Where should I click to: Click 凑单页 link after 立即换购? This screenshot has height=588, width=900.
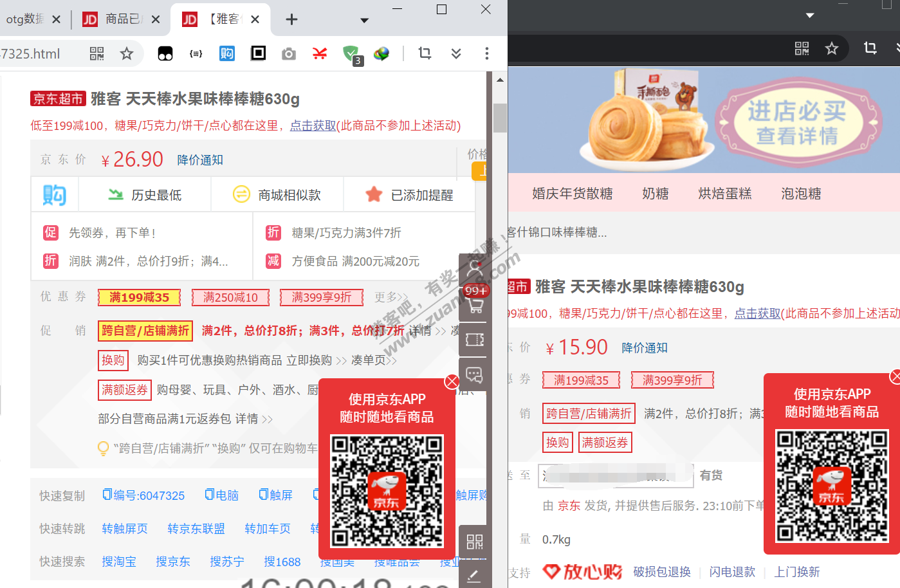[x=373, y=360]
